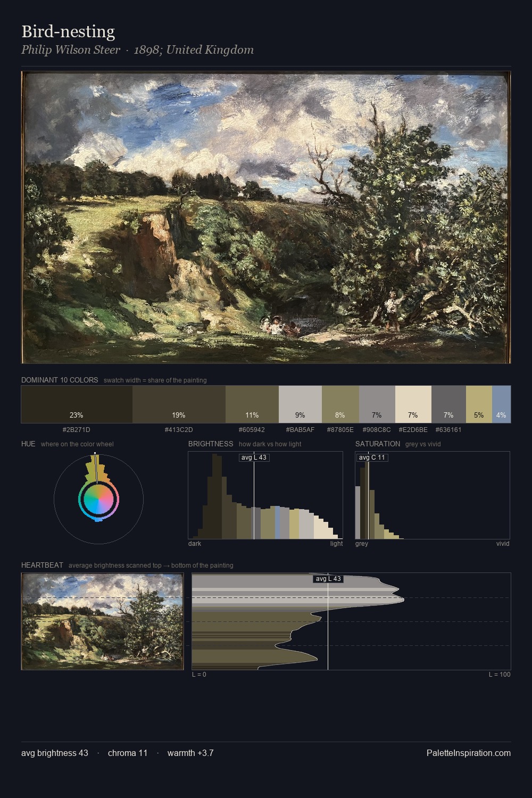Click the artist line Philip Wilson Steer
The height and width of the screenshot is (798, 532).
point(71,50)
